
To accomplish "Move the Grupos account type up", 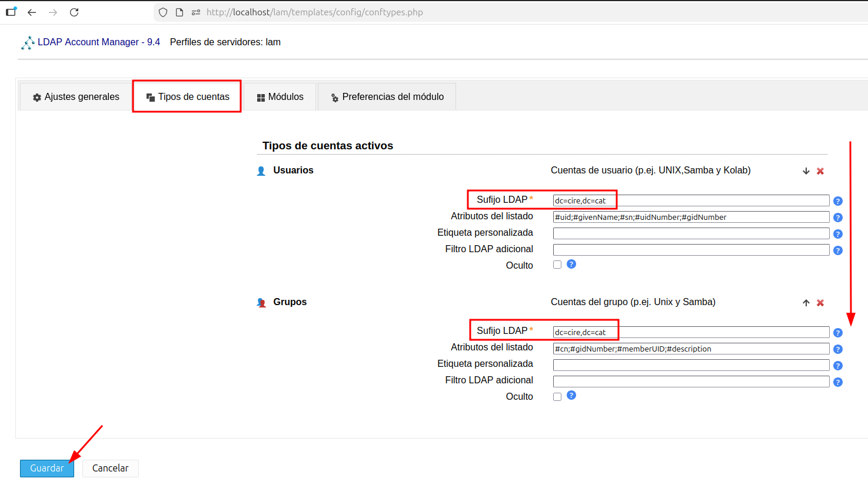I will [x=806, y=302].
